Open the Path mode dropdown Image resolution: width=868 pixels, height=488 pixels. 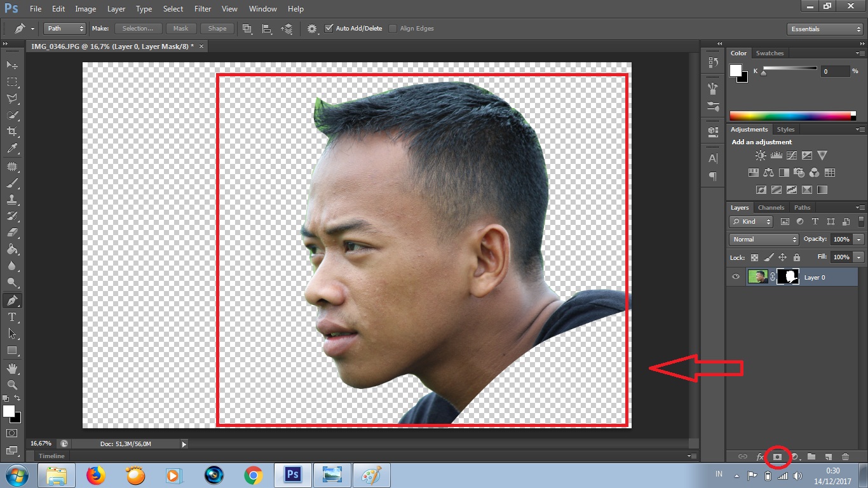tap(64, 28)
